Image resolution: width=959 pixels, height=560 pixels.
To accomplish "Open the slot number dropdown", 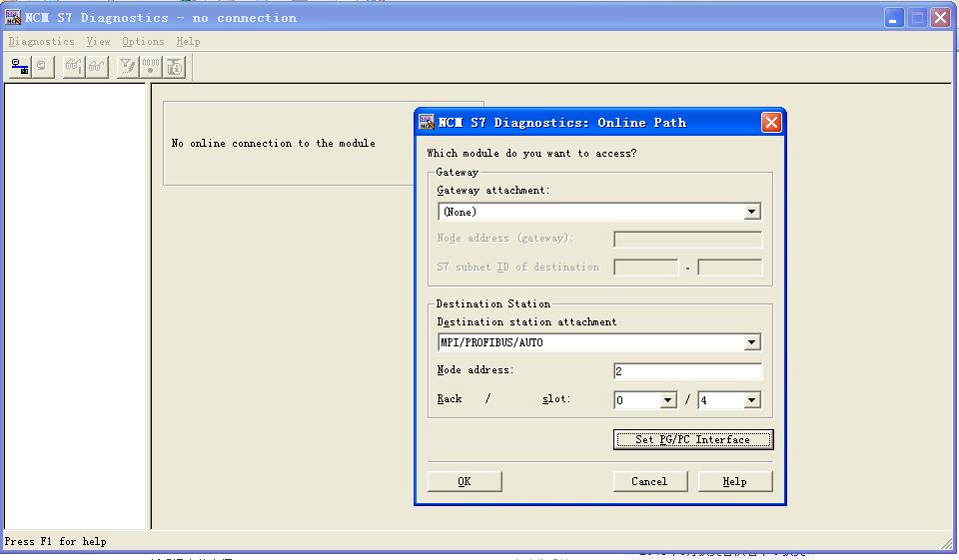I will pyautogui.click(x=751, y=400).
